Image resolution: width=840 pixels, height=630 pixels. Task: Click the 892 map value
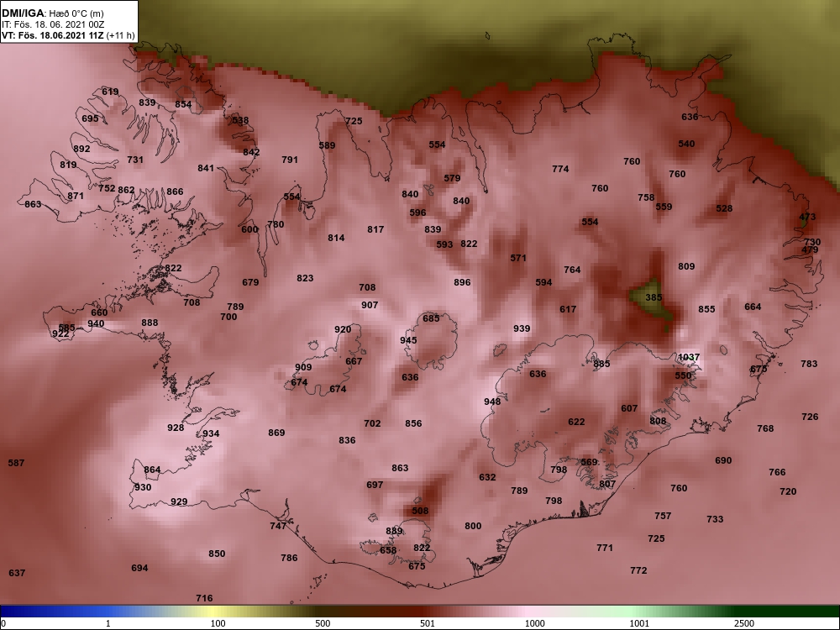click(x=81, y=149)
